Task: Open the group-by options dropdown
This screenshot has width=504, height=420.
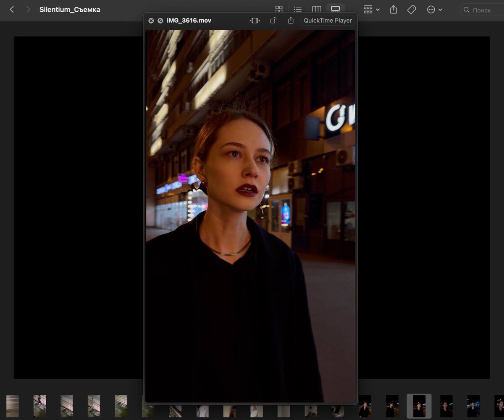Action: [371, 9]
